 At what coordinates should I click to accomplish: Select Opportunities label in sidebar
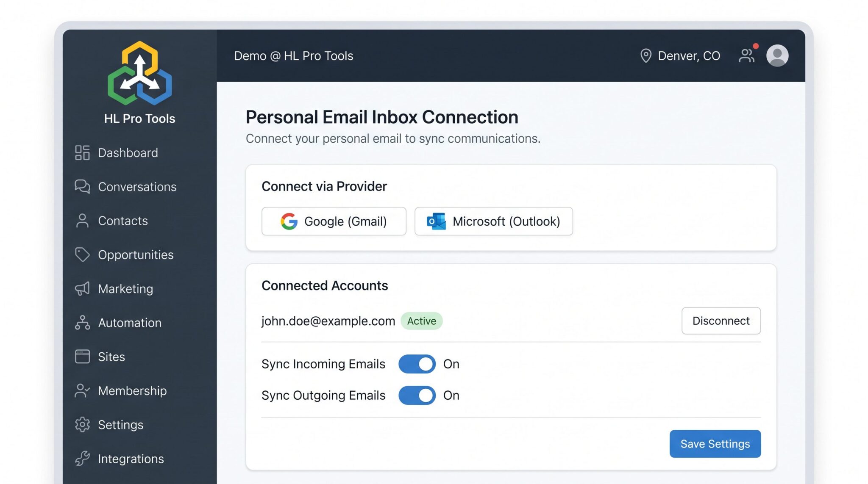coord(136,255)
